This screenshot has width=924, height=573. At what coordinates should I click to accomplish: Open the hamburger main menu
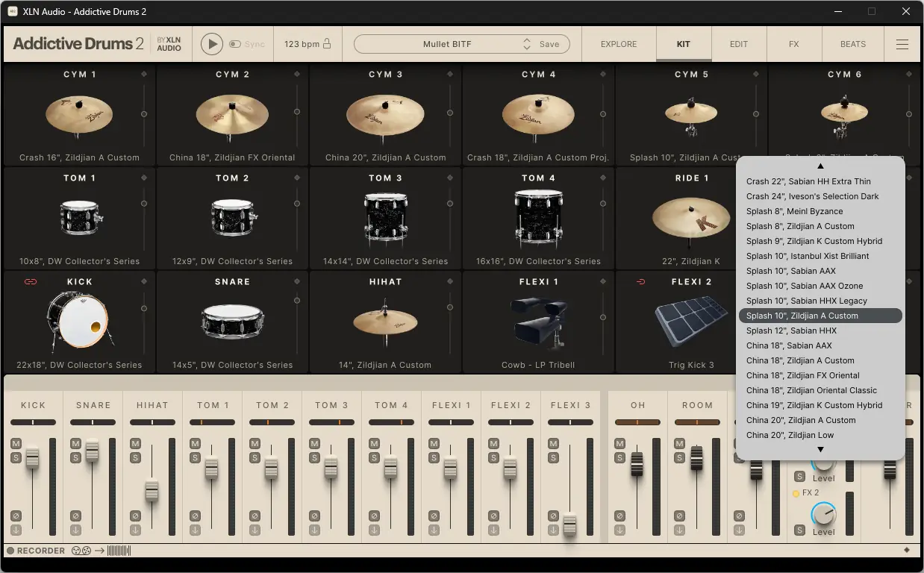902,44
